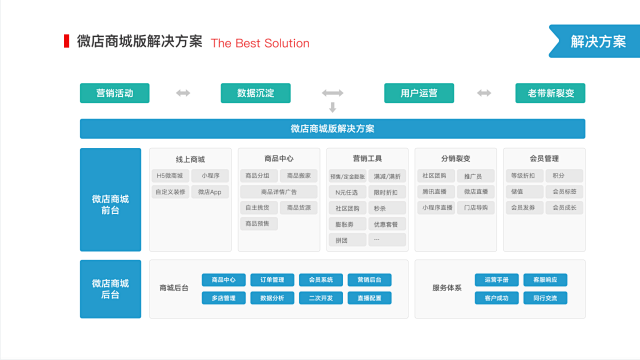Click the 营销活动 green box
The width and height of the screenshot is (640, 360).
pyautogui.click(x=115, y=93)
